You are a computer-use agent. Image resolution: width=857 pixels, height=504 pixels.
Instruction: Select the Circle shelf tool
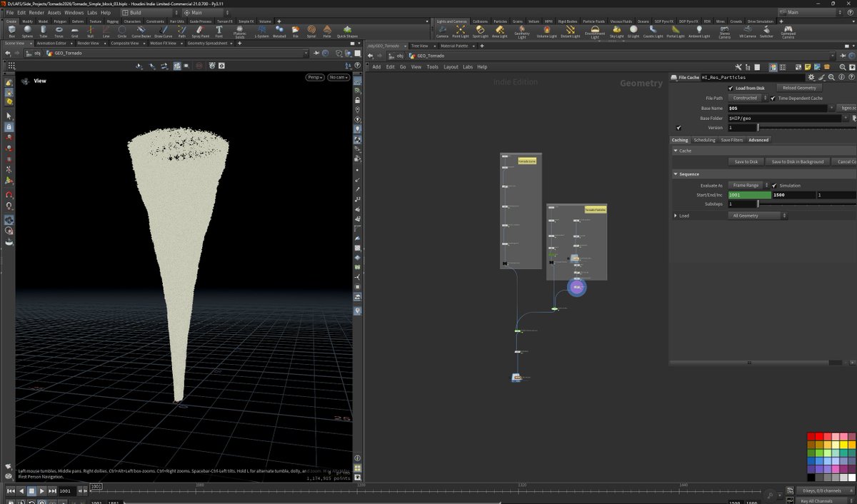[x=122, y=31]
